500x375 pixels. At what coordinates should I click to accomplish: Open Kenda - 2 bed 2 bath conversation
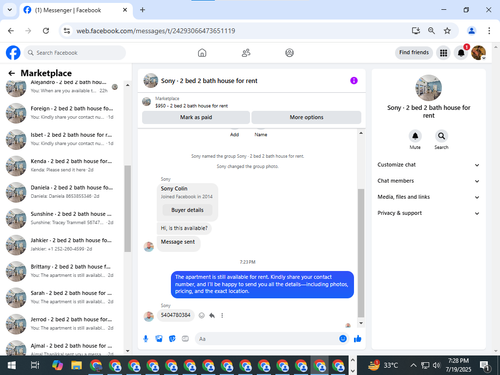(63, 165)
